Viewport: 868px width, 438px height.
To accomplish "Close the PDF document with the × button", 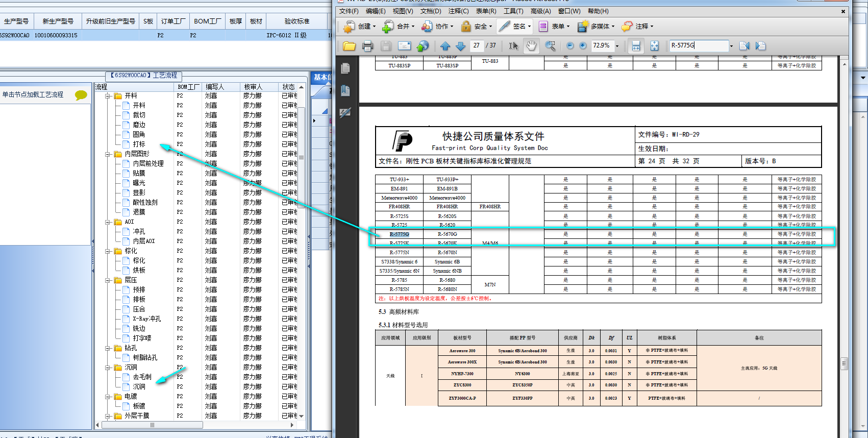I will point(843,11).
